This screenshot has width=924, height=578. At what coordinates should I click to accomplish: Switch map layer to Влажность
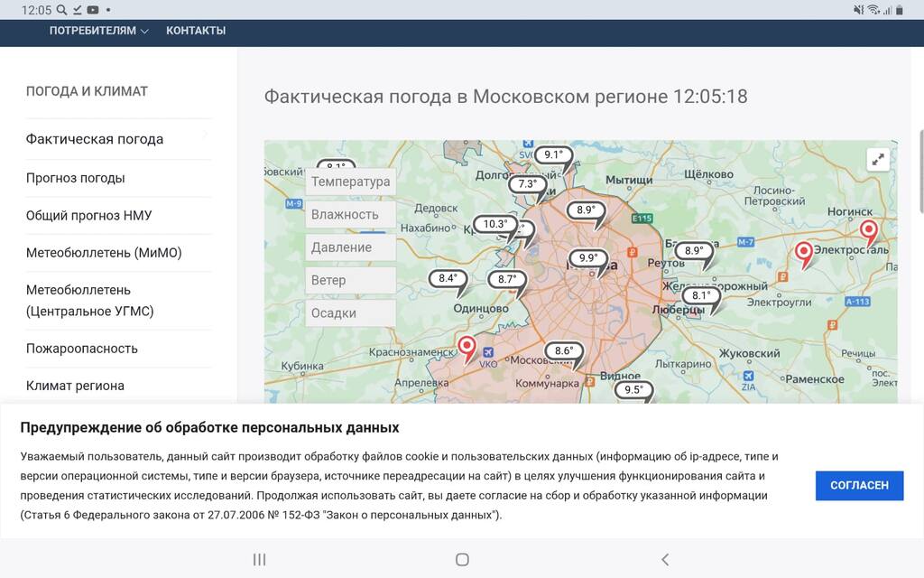(x=351, y=215)
